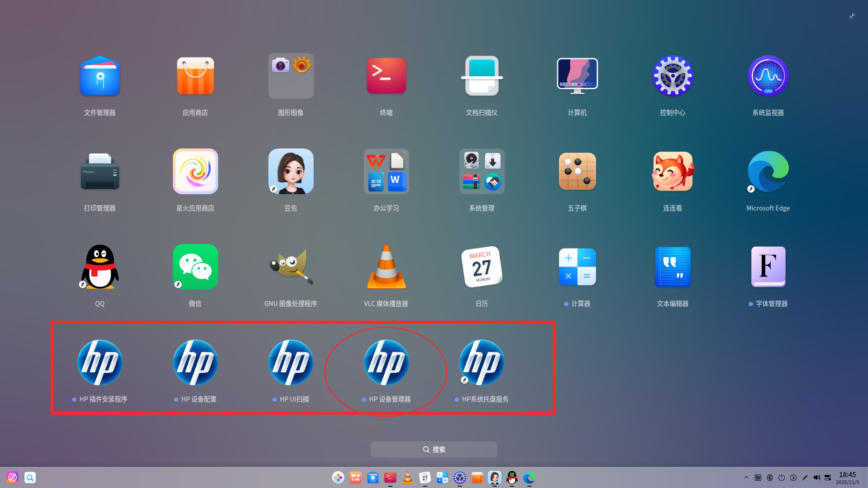
Task: Exit fullscreen launcher with top-right shrink icon
Action: click(x=852, y=16)
